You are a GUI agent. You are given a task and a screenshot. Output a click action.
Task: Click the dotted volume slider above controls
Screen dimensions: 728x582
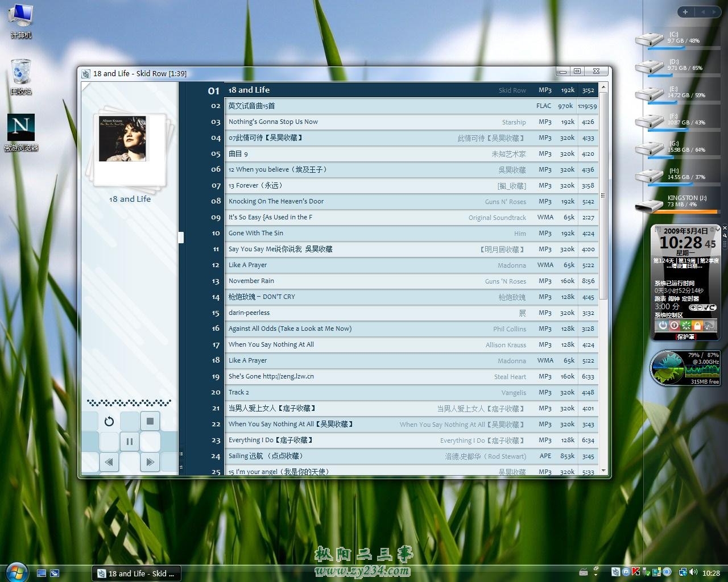pyautogui.click(x=130, y=403)
